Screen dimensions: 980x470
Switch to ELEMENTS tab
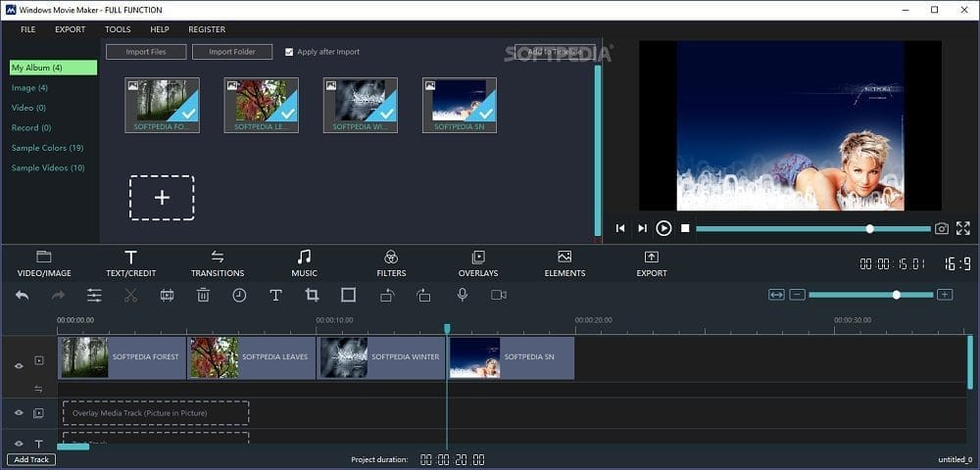click(565, 263)
